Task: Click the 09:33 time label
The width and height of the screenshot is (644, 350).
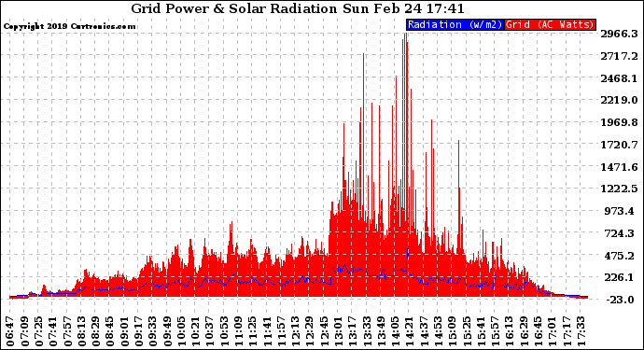Action: [153, 331]
